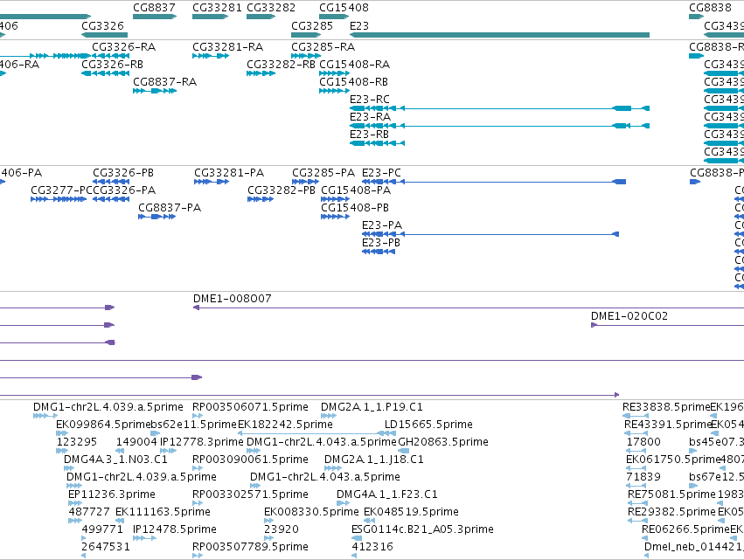
Task: Select the CG3285-RA transcript label
Action: [x=323, y=47]
